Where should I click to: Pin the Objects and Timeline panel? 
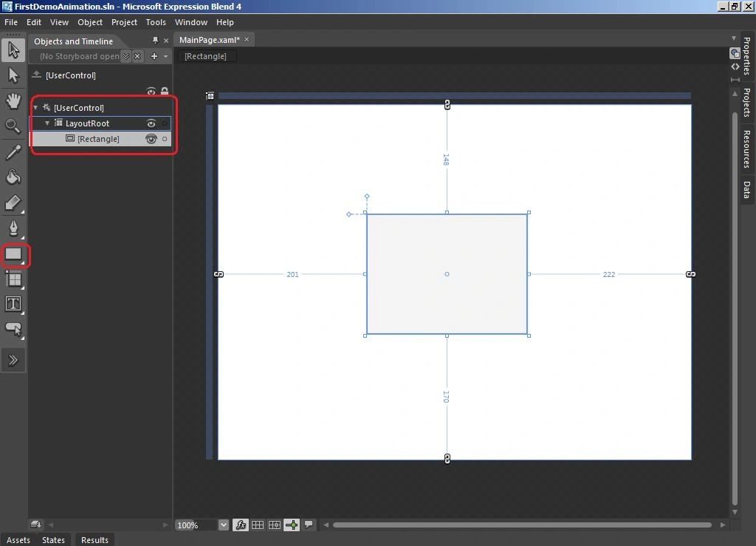(x=155, y=41)
